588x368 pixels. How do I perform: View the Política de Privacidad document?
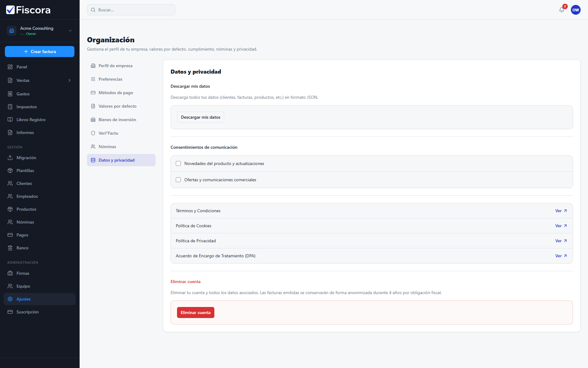pyautogui.click(x=561, y=241)
